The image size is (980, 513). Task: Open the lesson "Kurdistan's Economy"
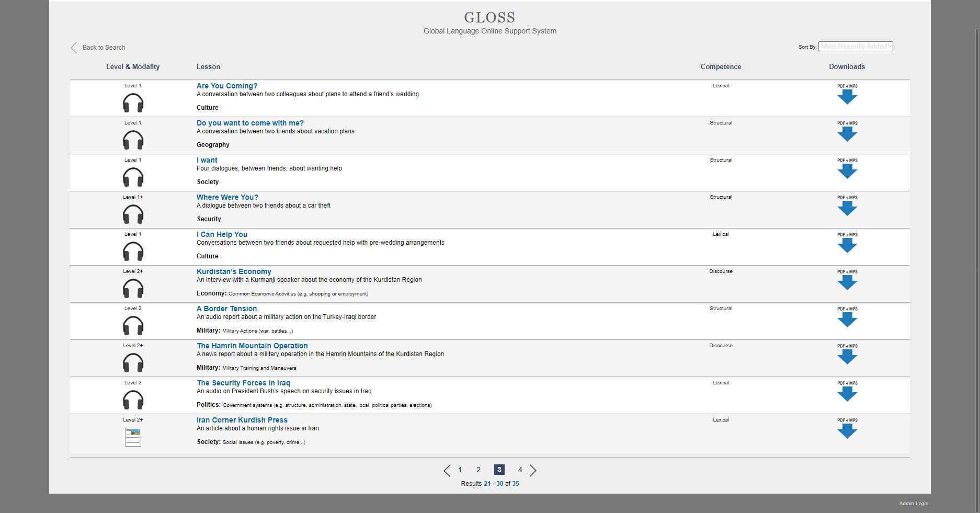[x=234, y=271]
